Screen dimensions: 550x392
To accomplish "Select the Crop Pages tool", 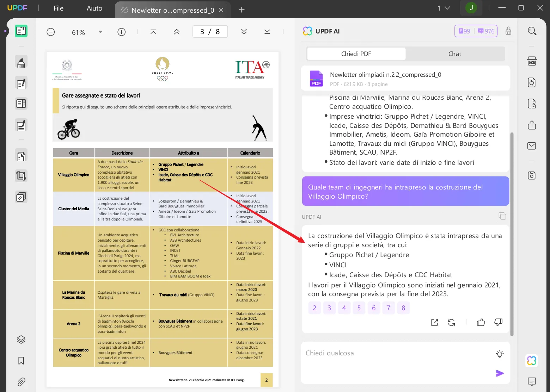I will tap(21, 176).
